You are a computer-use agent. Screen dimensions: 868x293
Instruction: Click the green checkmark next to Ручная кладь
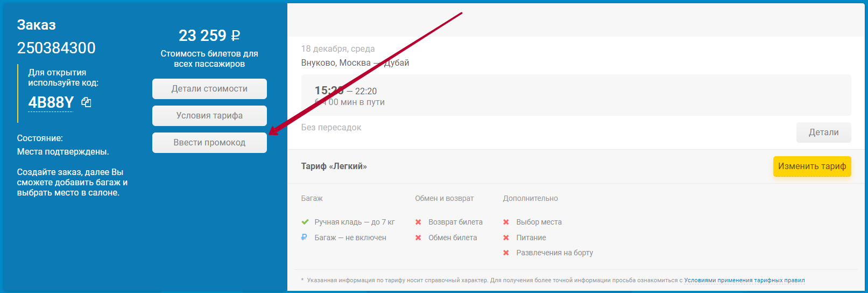(305, 222)
